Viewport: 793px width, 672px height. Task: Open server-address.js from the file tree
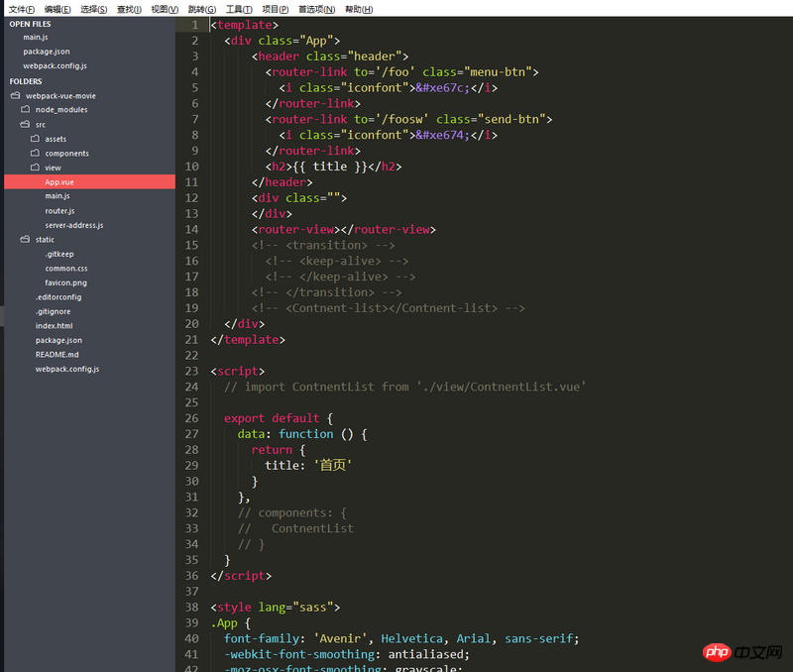73,225
